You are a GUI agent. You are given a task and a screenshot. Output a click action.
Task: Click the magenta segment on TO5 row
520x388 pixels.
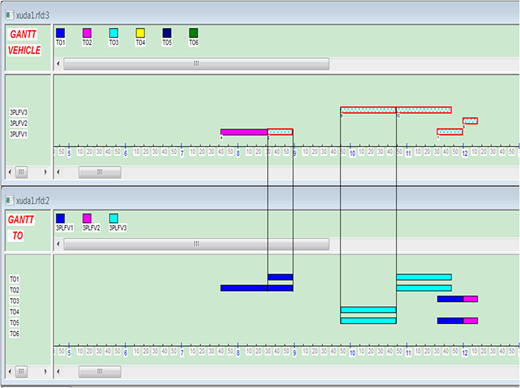[471, 321]
